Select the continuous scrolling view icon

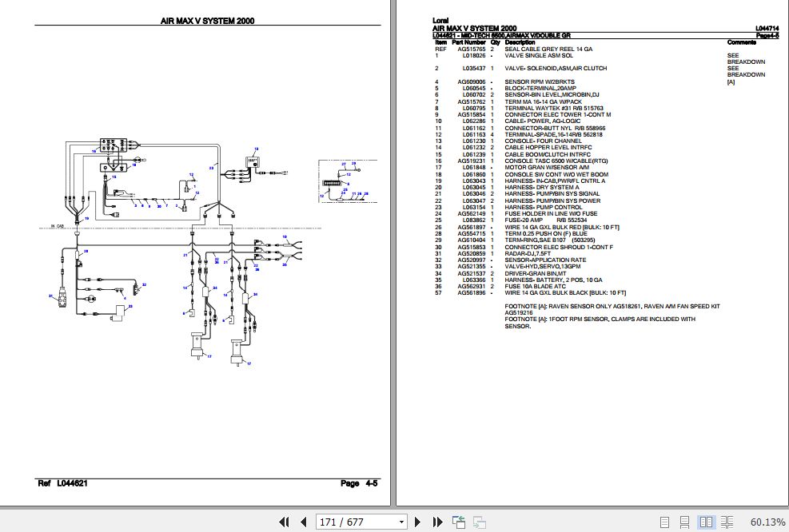coord(685,522)
